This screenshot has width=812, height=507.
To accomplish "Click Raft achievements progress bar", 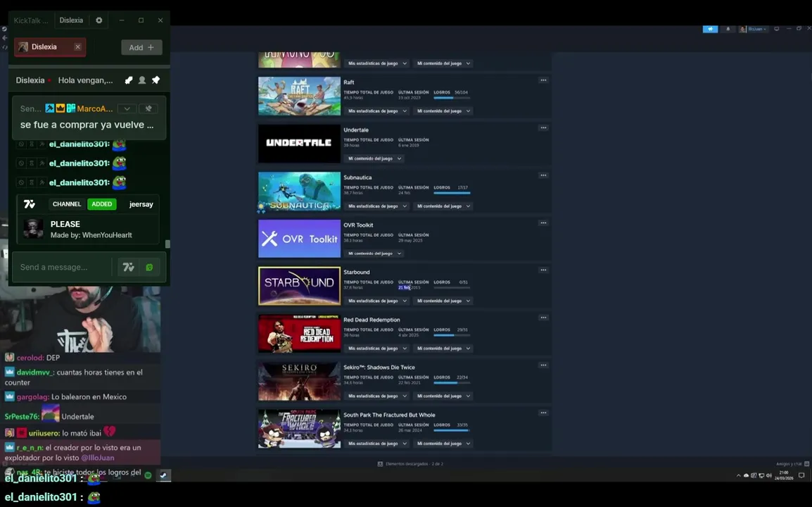I will [x=452, y=98].
